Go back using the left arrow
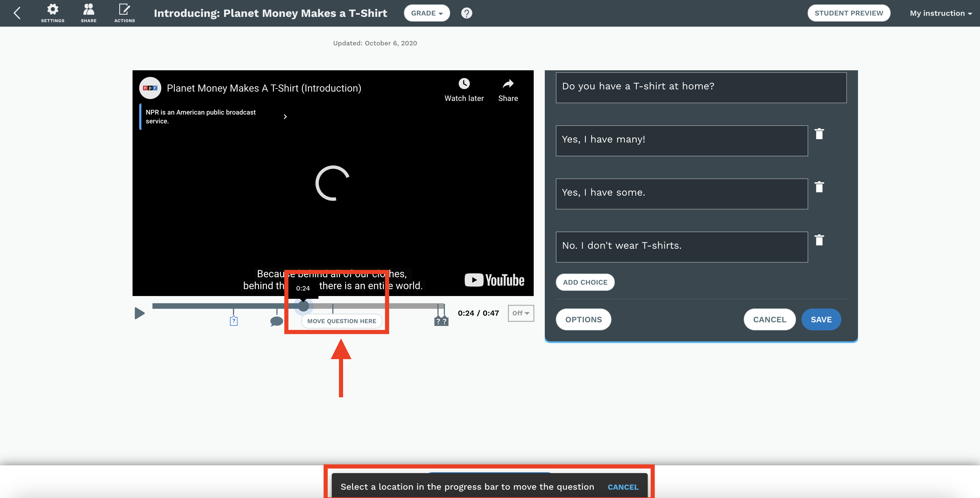This screenshot has height=498, width=980. point(17,13)
